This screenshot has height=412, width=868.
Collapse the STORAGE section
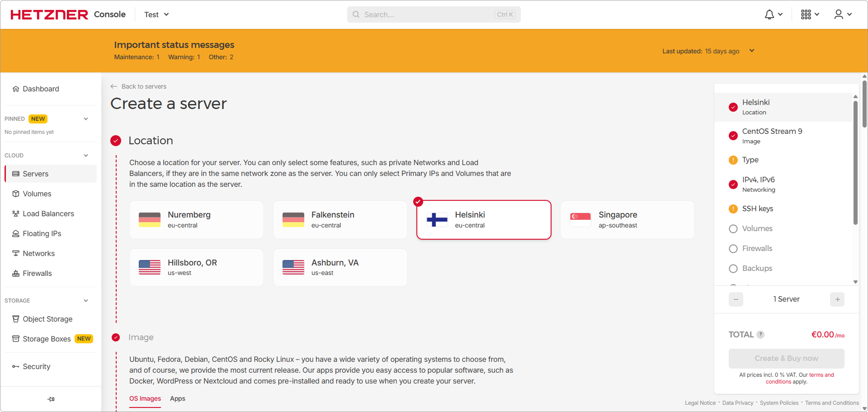[x=86, y=301]
